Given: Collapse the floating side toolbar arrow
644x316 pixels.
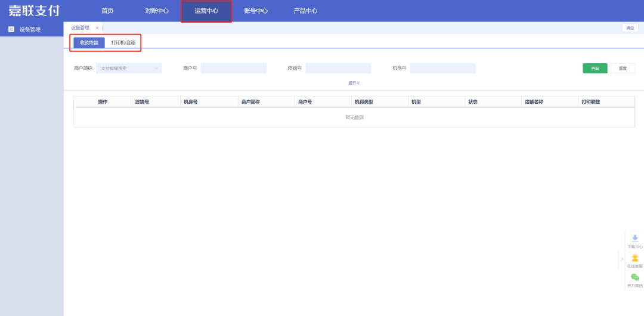Looking at the screenshot, I should [x=622, y=259].
